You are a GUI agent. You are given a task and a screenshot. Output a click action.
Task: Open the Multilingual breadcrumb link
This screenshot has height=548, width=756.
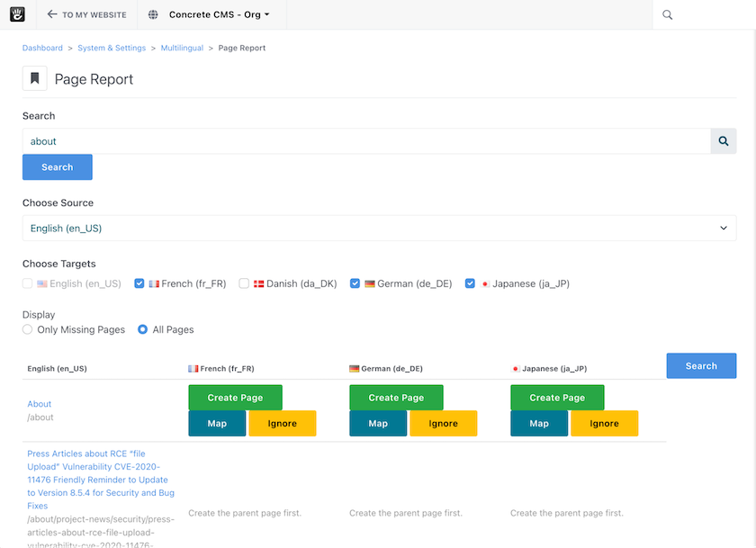click(181, 48)
